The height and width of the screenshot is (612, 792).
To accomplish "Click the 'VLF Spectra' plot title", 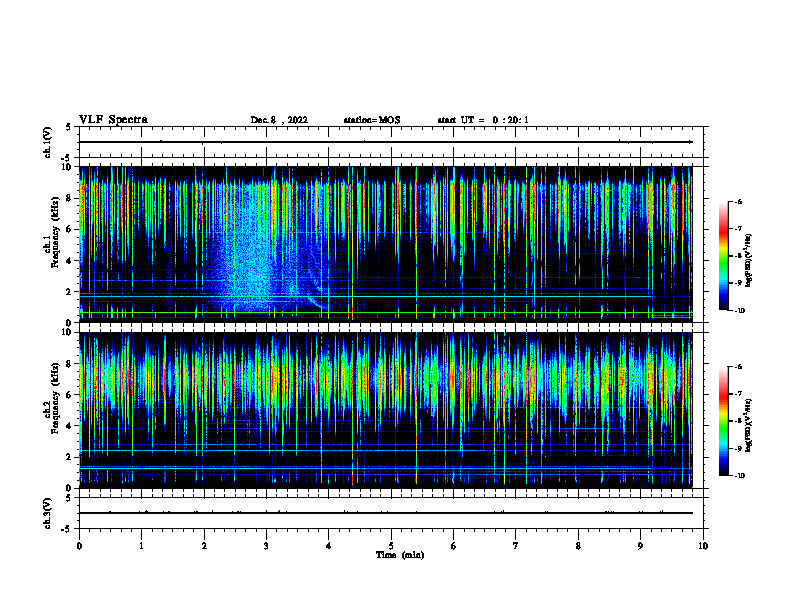I will (x=113, y=120).
